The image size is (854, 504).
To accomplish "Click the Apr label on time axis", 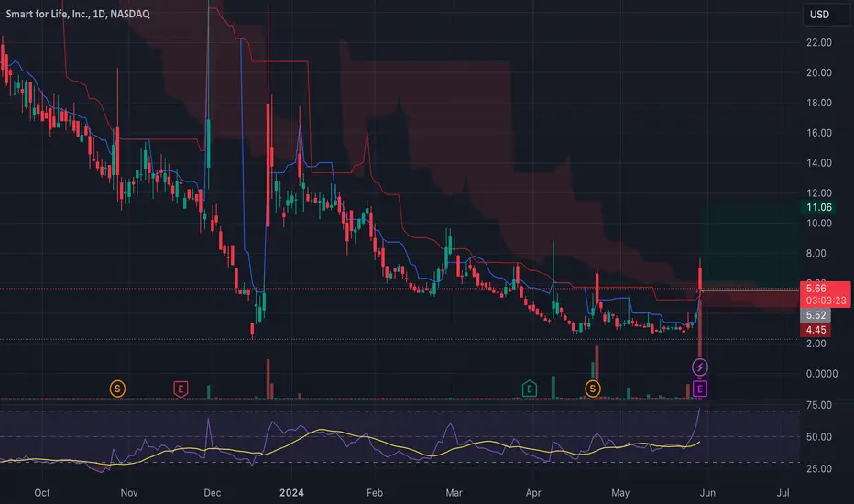I will click(x=533, y=493).
